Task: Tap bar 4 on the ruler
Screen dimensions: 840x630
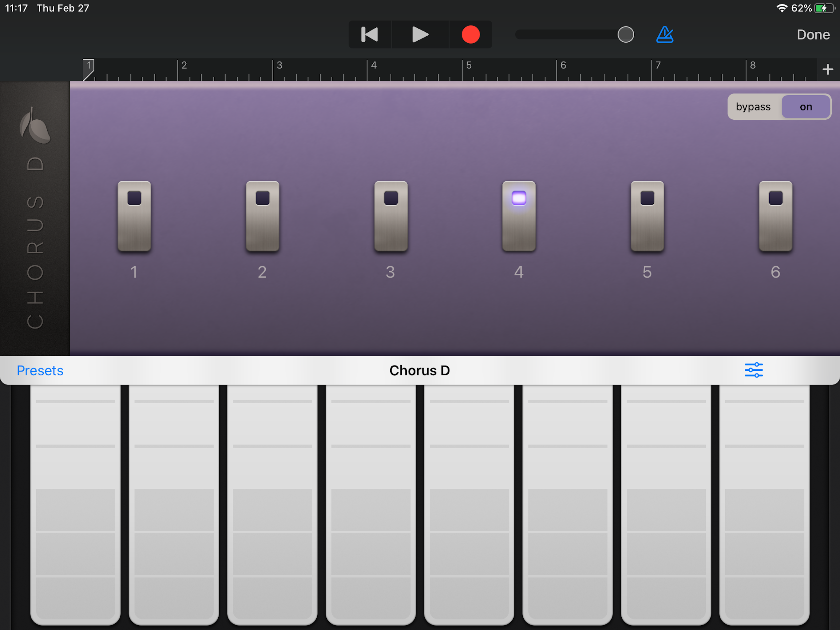Action: click(374, 65)
